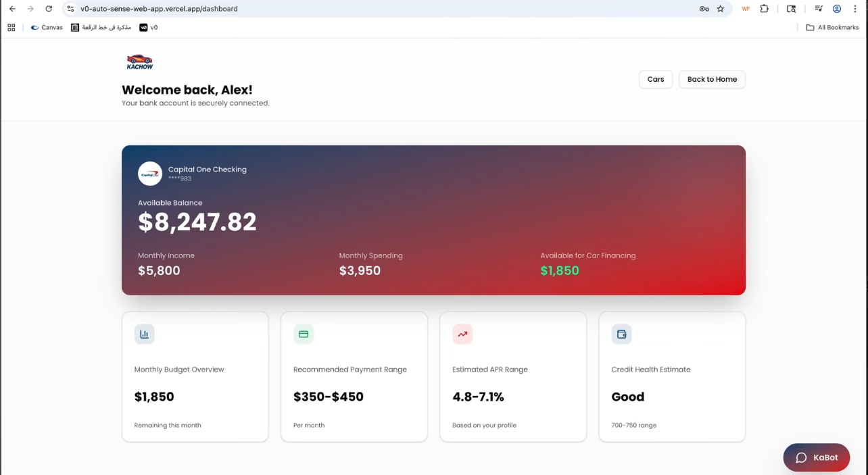Click the side panel icon in Chrome toolbar
This screenshot has width=868, height=475.
791,9
